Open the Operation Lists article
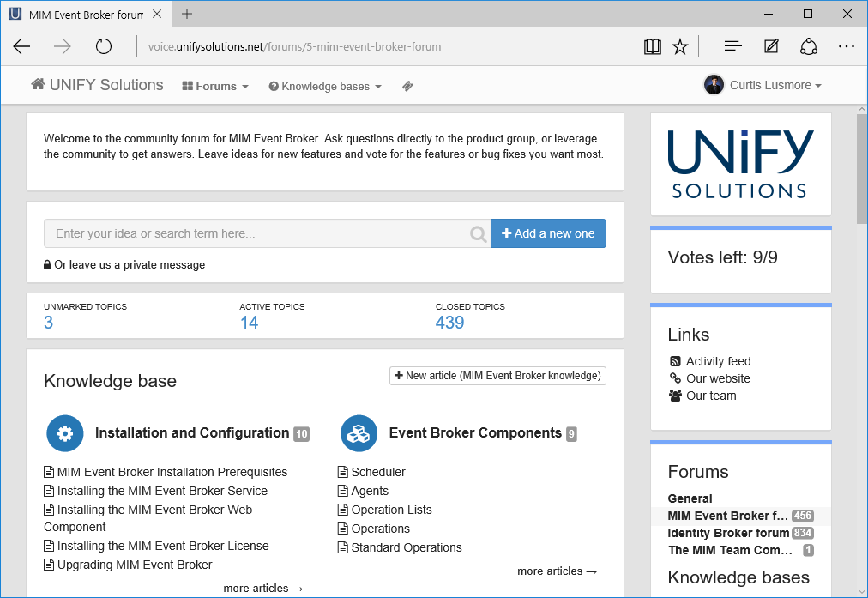The width and height of the screenshot is (868, 598). pos(391,510)
